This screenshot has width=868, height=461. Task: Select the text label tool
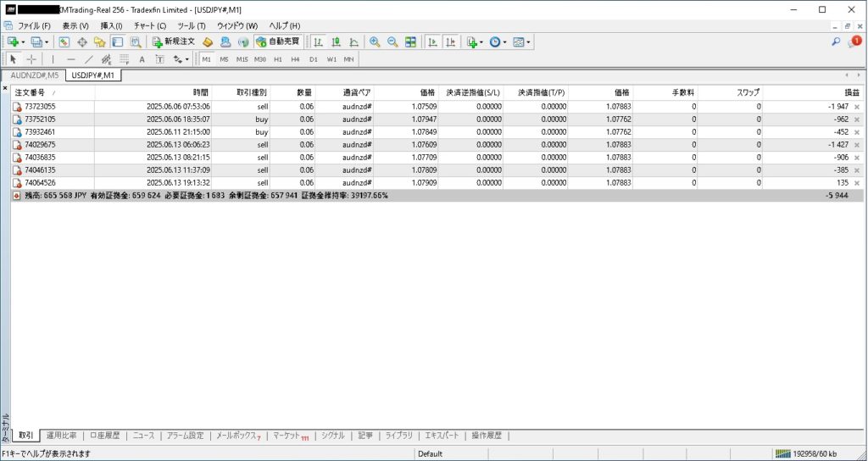(142, 59)
